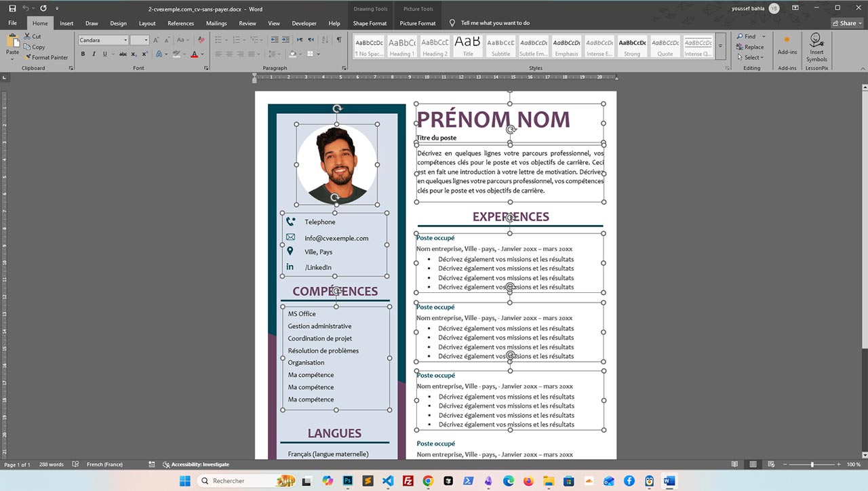Image resolution: width=868 pixels, height=491 pixels.
Task: Center the paragraph text
Action: (x=231, y=54)
